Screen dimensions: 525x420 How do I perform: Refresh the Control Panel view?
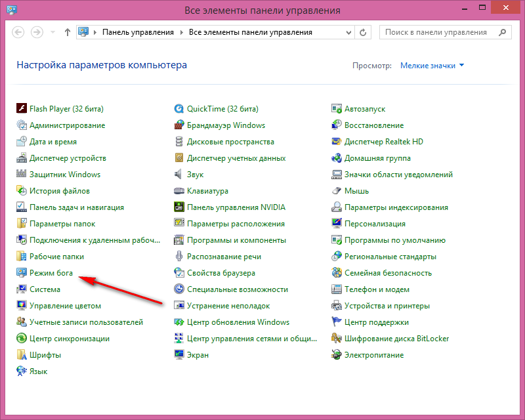tap(363, 33)
